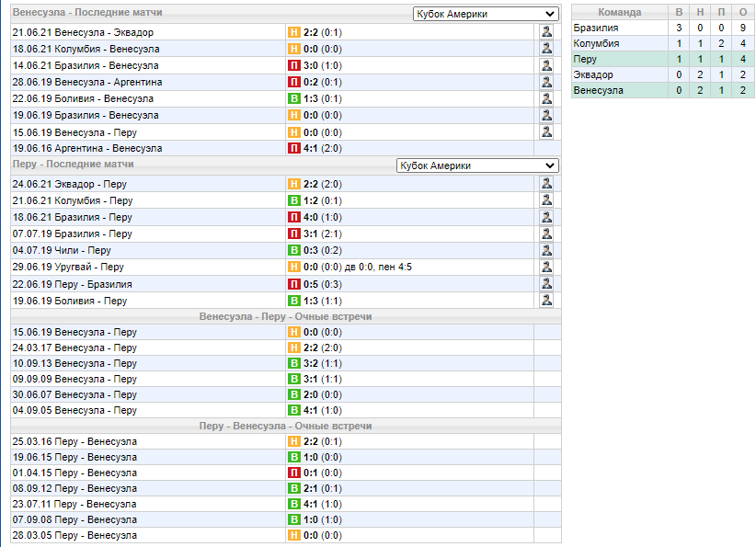Image resolution: width=756 pixels, height=547 pixels.
Task: Click the Команда column header in standings
Action: coord(620,12)
